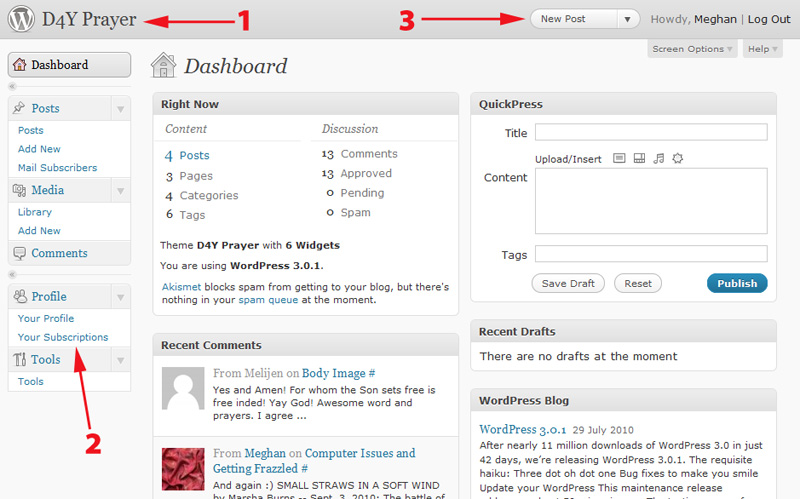800x499 pixels.
Task: Open Tools submenu link
Action: click(31, 381)
